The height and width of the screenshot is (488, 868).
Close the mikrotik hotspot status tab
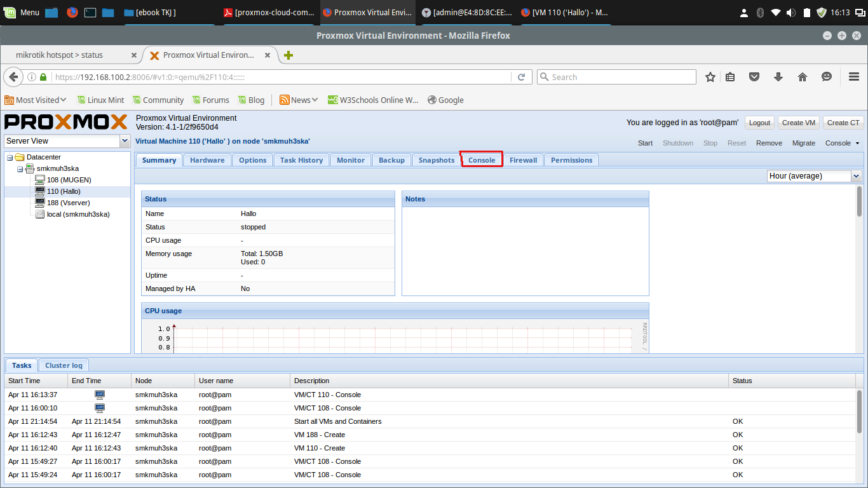(133, 55)
